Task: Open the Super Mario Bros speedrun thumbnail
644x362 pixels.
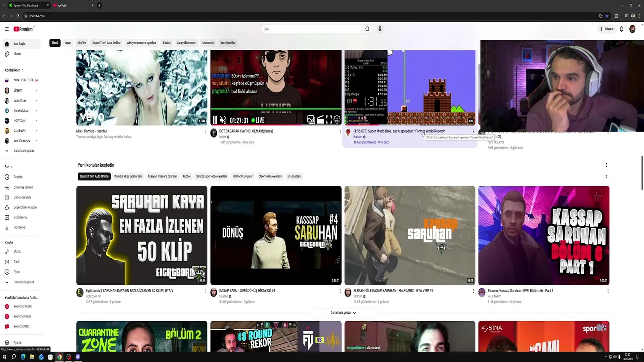Action: [410, 87]
